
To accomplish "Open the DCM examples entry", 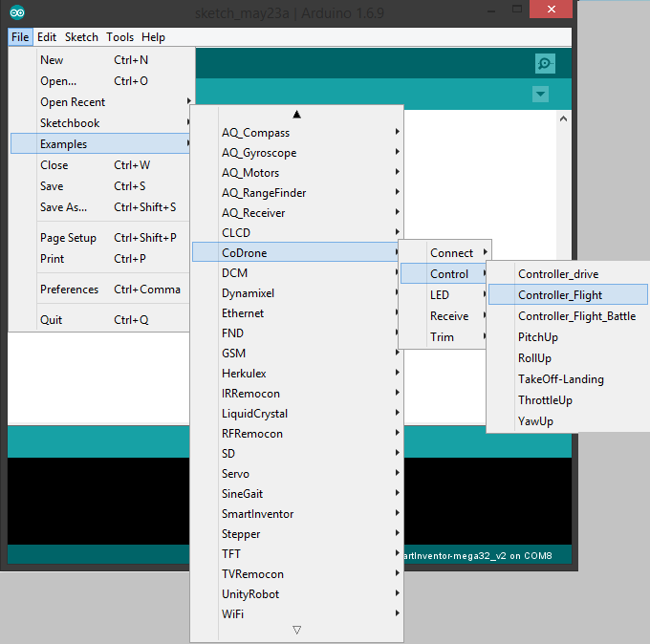I will (296, 273).
